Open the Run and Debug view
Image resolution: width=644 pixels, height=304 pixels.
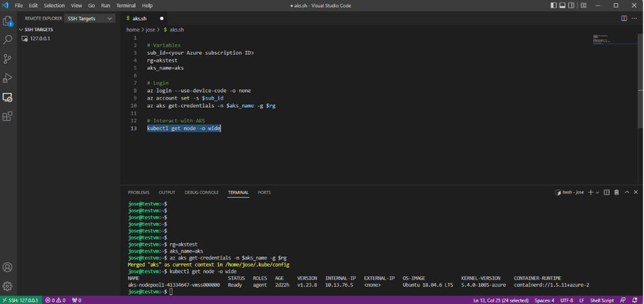point(7,78)
